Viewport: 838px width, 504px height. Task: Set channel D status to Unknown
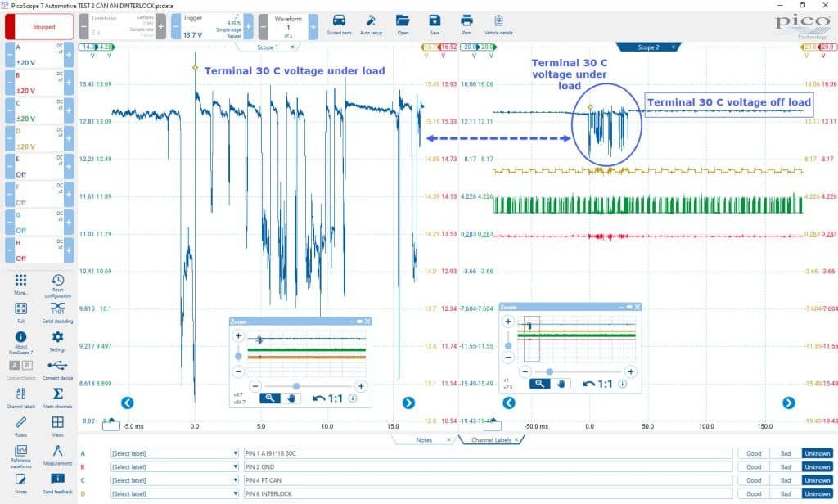click(818, 494)
